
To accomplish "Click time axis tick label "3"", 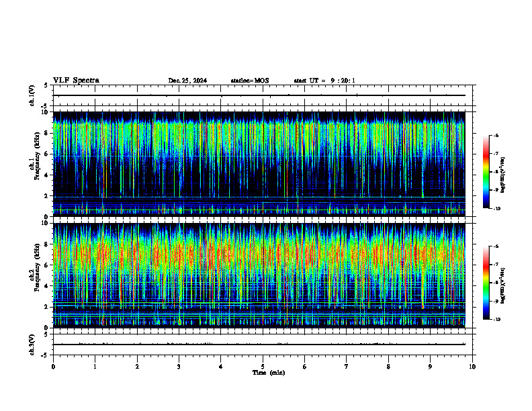I will tap(179, 367).
